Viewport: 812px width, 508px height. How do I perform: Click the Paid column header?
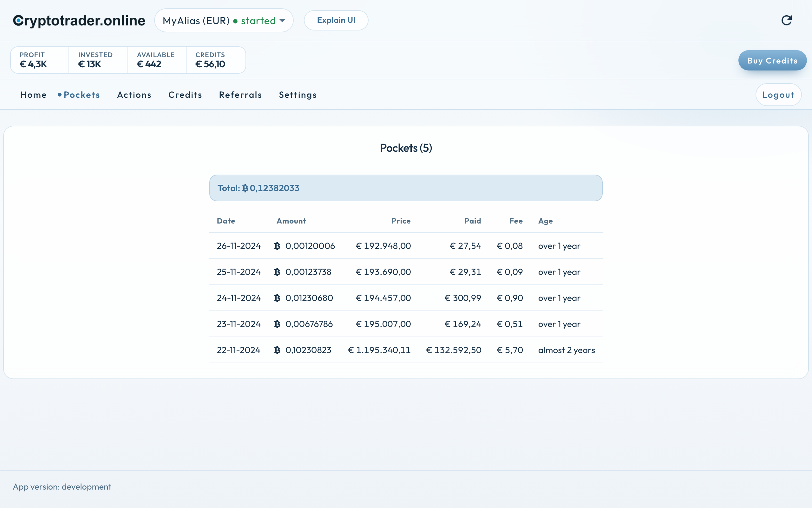pos(473,221)
